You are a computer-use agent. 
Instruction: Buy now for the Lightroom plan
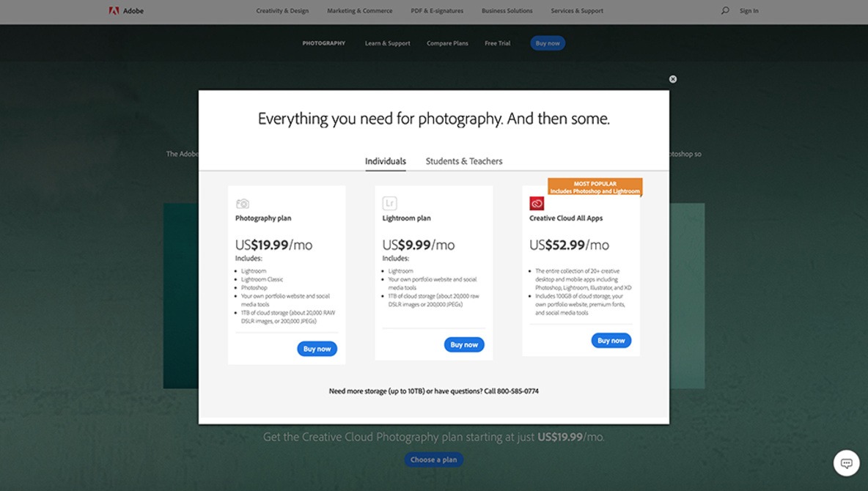click(x=464, y=344)
